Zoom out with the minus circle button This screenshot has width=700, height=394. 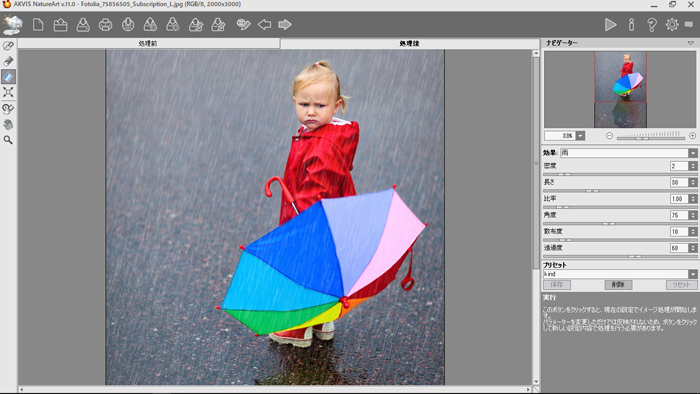(x=609, y=136)
